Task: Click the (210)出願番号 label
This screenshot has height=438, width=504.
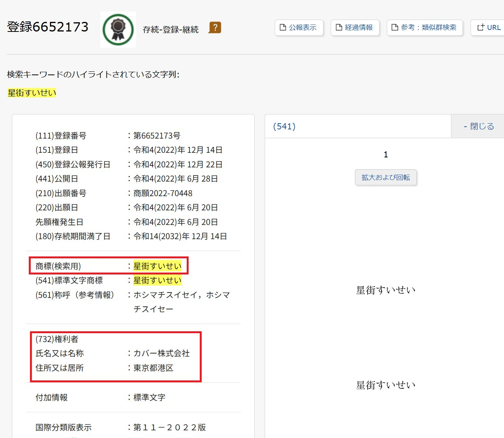Action: [61, 193]
